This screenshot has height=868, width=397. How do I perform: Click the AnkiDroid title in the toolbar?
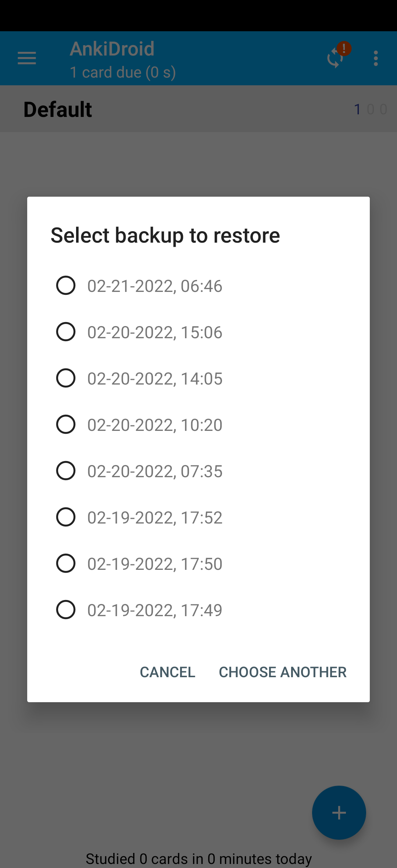(x=112, y=48)
